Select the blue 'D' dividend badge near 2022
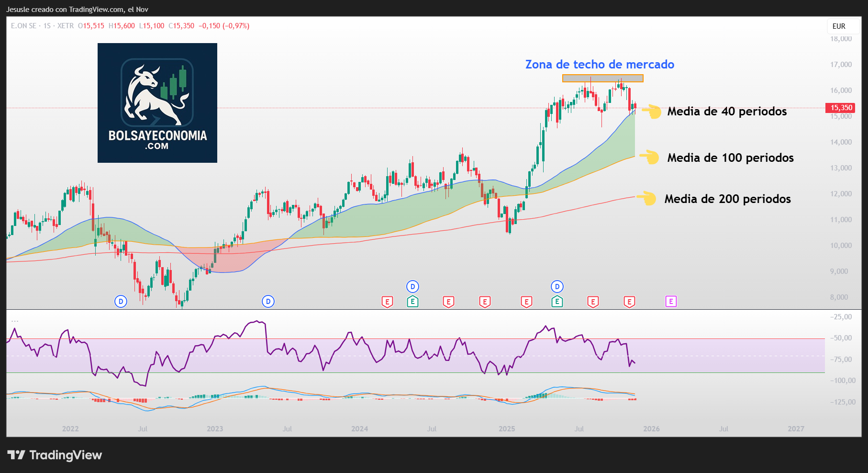 [121, 302]
